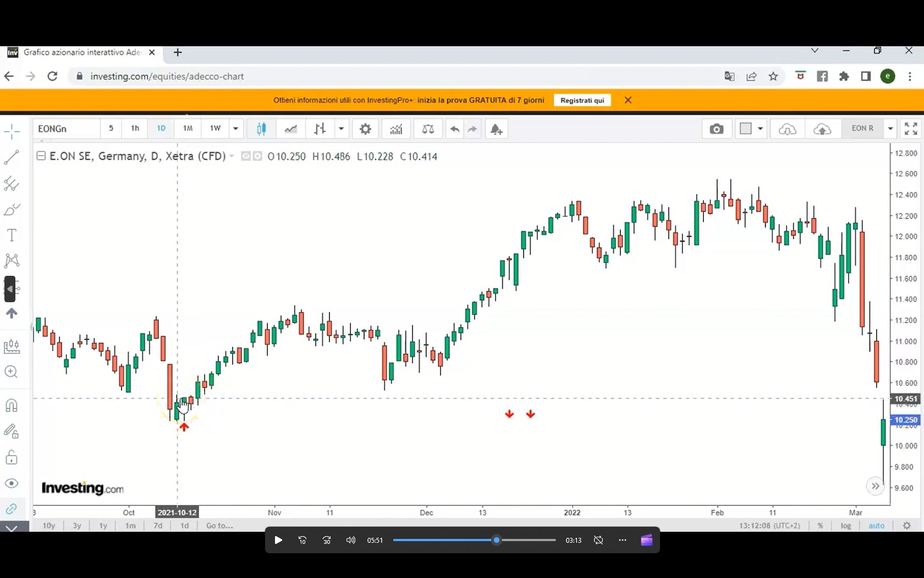
Task: Toggle log scale mode
Action: tap(846, 526)
